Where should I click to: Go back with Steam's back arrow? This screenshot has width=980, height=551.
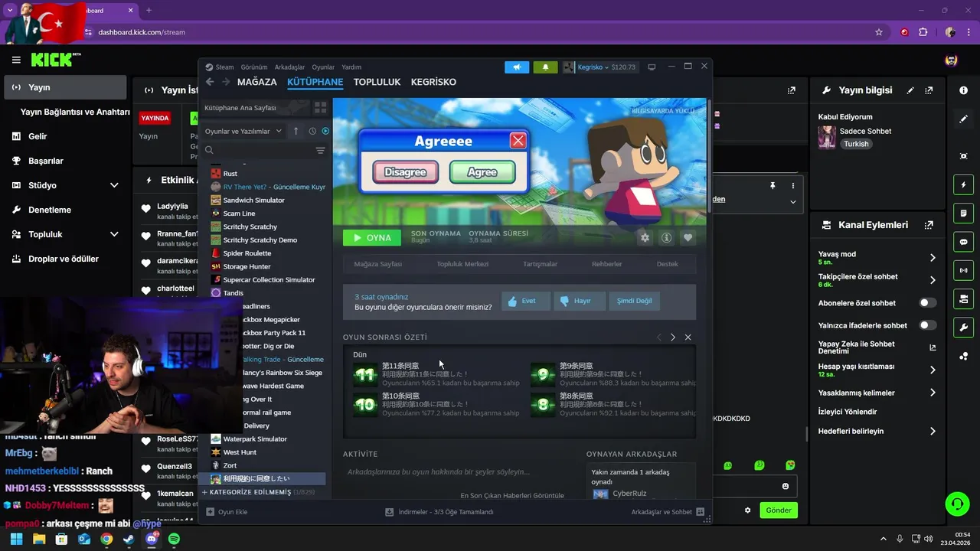click(210, 82)
